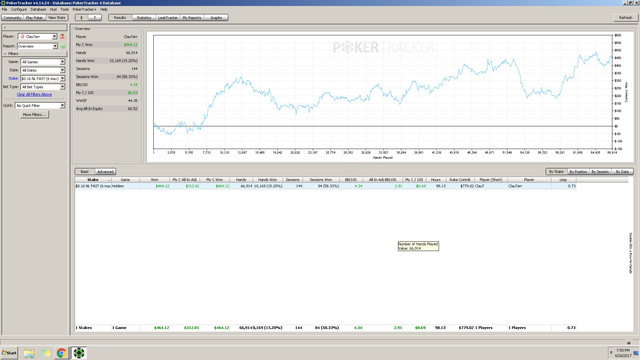The width and height of the screenshot is (640, 360).
Task: Group results By Date
Action: [622, 171]
